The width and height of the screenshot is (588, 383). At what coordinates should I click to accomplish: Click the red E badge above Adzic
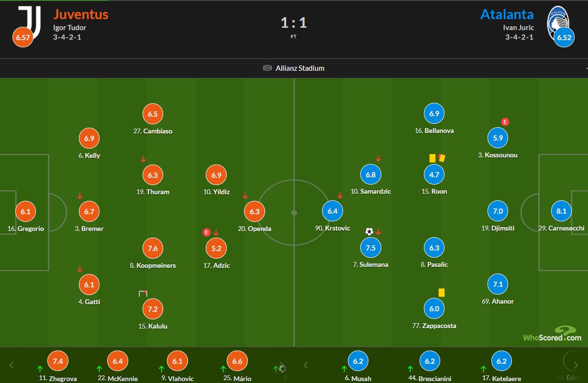(x=207, y=232)
